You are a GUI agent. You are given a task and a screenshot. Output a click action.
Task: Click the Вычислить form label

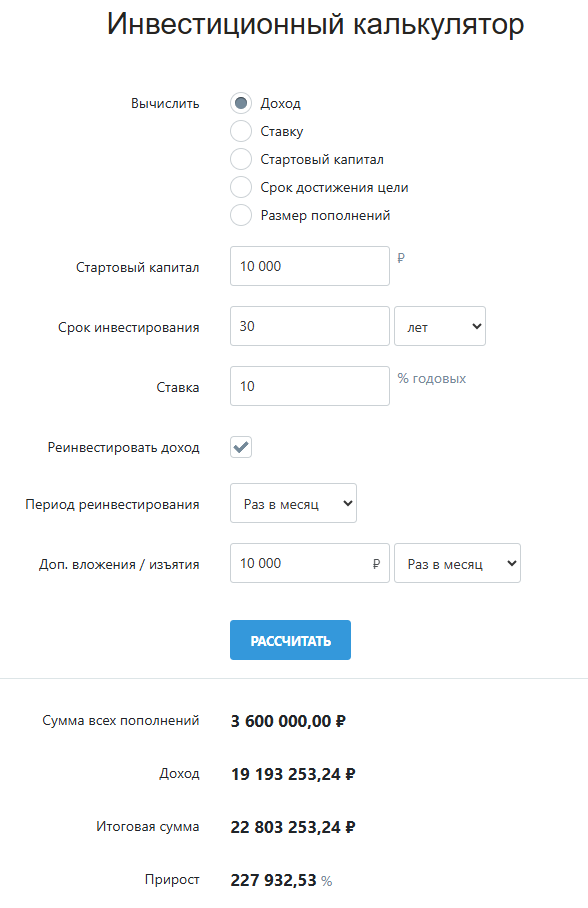164,102
